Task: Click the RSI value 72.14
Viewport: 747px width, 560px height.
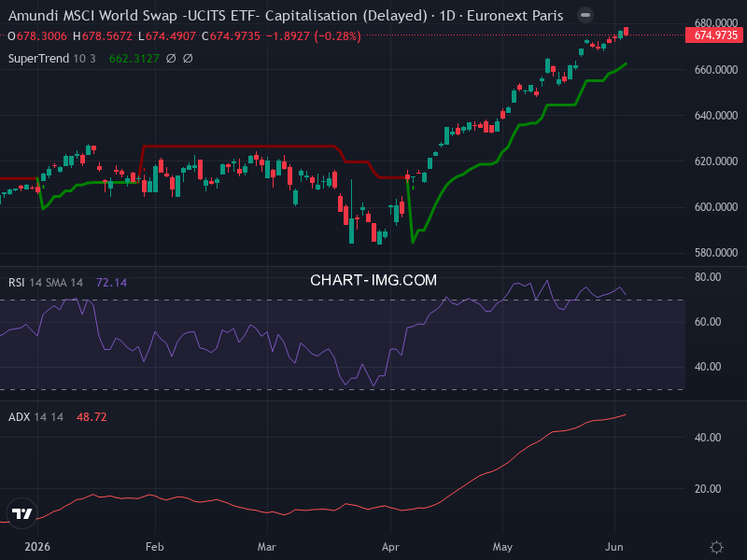Action: coord(111,283)
